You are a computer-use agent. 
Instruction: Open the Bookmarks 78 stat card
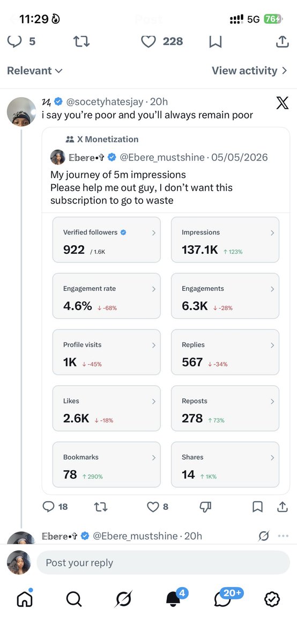tap(107, 464)
